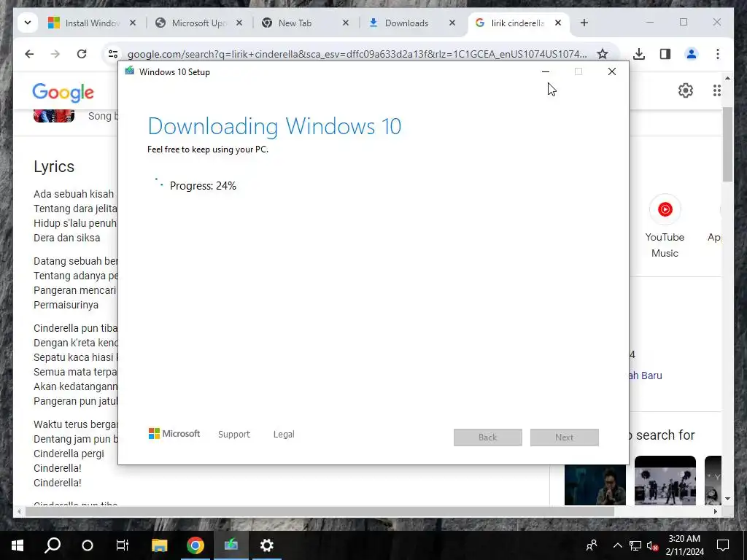Click muted volume tray icon
747x560 pixels.
point(653,545)
